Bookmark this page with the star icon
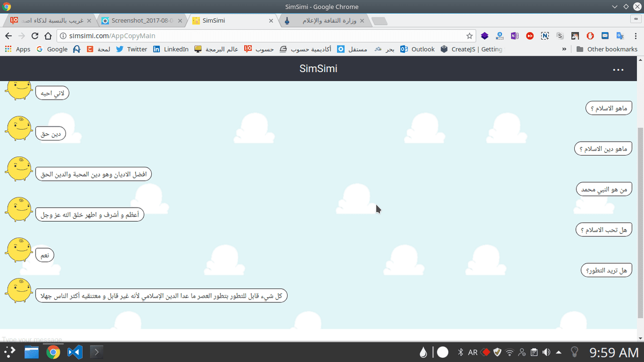 pos(470,36)
